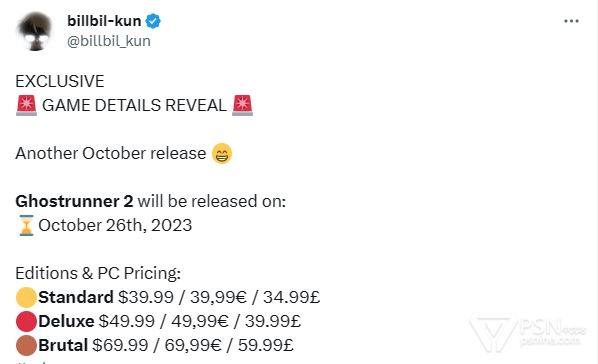598x364 pixels.
Task: Click the Deluxe edition label
Action: point(66,321)
